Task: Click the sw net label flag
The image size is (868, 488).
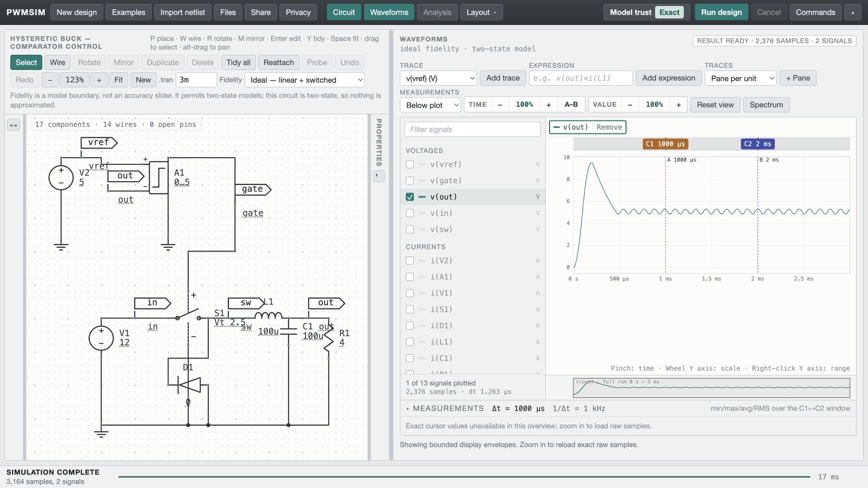Action: coord(246,303)
